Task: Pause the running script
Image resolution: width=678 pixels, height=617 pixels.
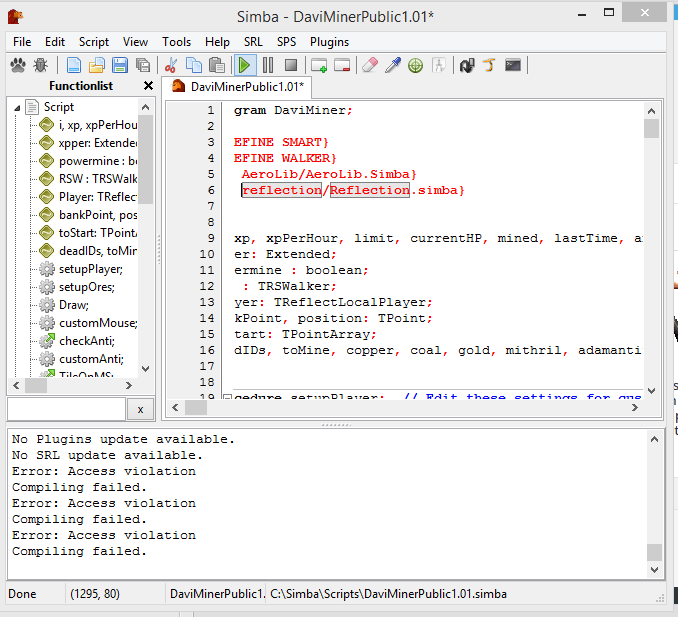Action: point(268,65)
